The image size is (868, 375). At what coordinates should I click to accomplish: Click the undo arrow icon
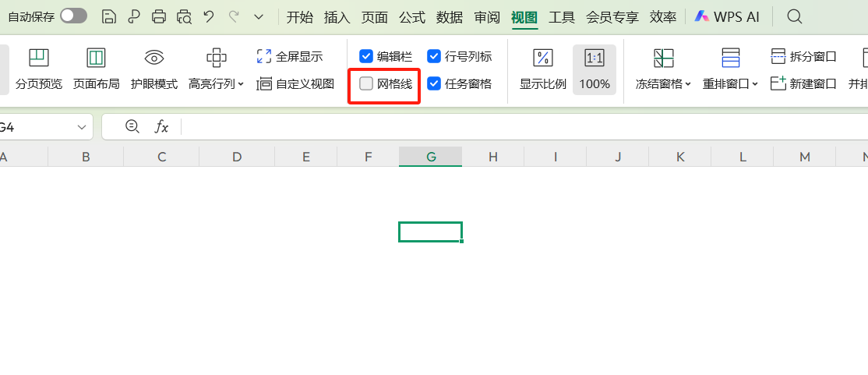click(209, 16)
